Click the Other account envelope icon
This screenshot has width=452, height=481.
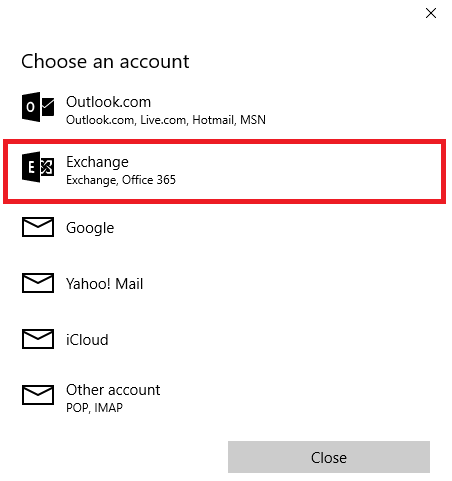click(x=38, y=395)
